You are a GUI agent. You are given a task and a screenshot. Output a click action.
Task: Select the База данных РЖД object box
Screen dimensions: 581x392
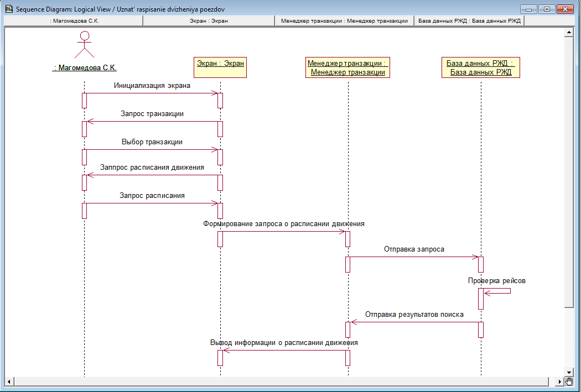[481, 67]
